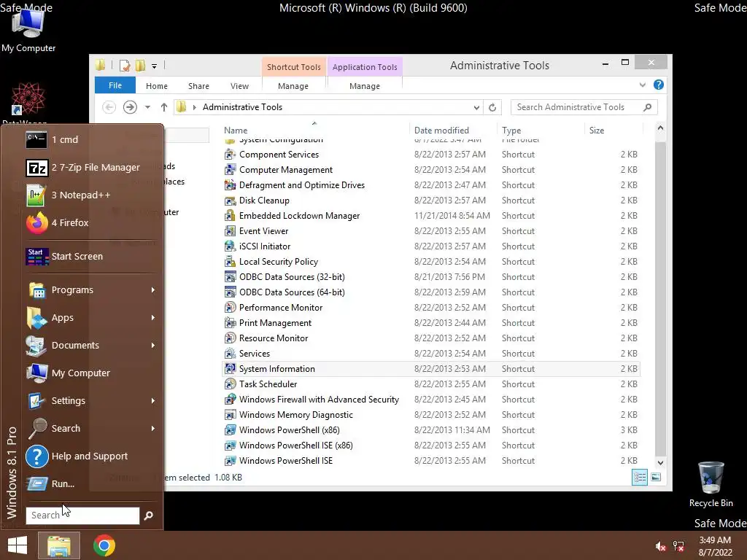
Task: Select the Services shortcut icon
Action: tap(230, 354)
